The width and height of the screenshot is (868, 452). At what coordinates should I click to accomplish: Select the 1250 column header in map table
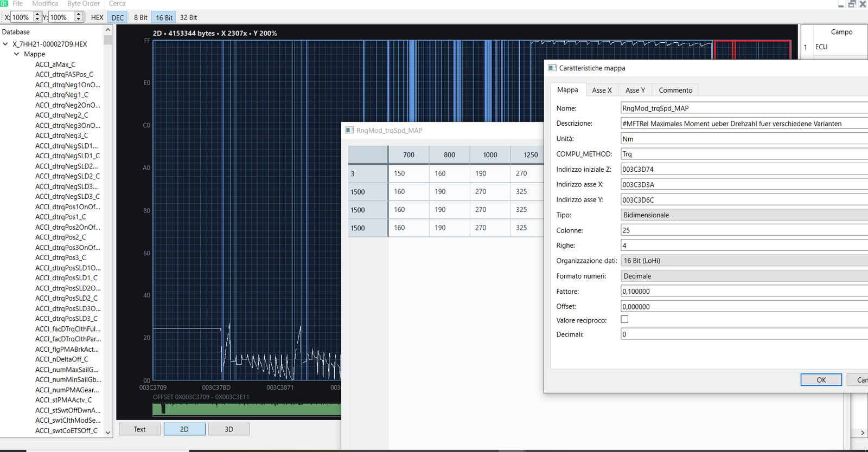point(528,154)
